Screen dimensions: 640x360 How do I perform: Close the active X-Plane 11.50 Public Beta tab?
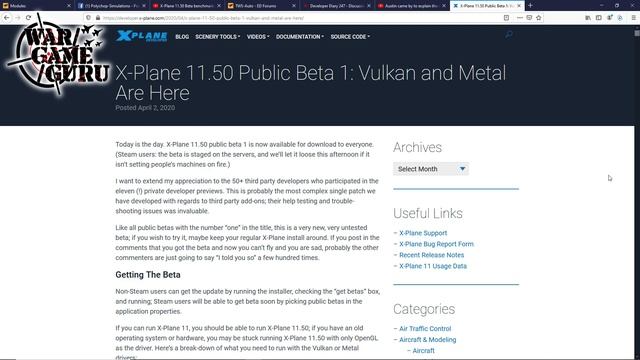(519, 6)
